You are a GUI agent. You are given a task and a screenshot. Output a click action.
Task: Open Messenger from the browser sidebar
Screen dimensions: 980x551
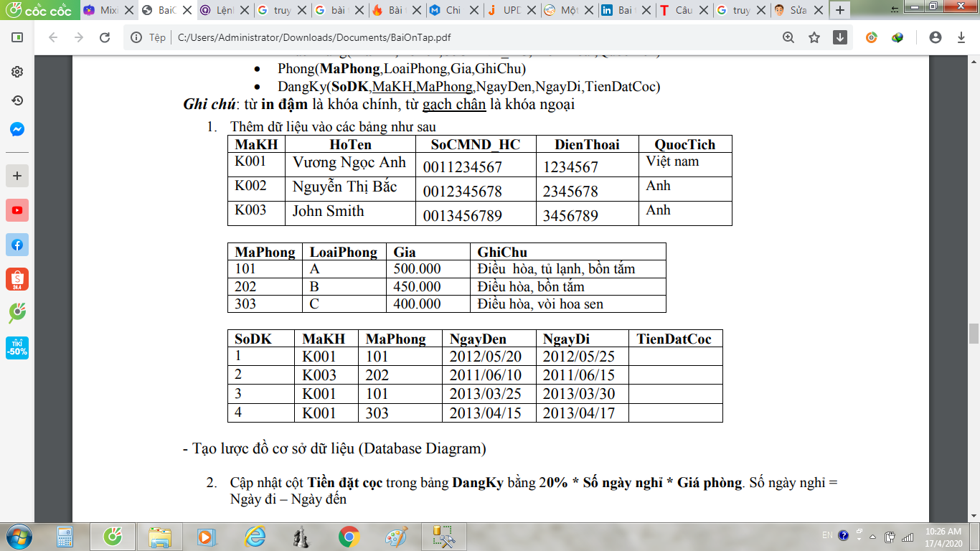(17, 130)
